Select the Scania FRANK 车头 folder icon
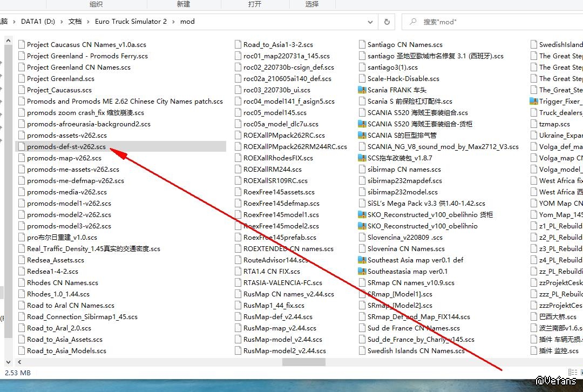Viewport: 583px width, 392px height. click(362, 90)
